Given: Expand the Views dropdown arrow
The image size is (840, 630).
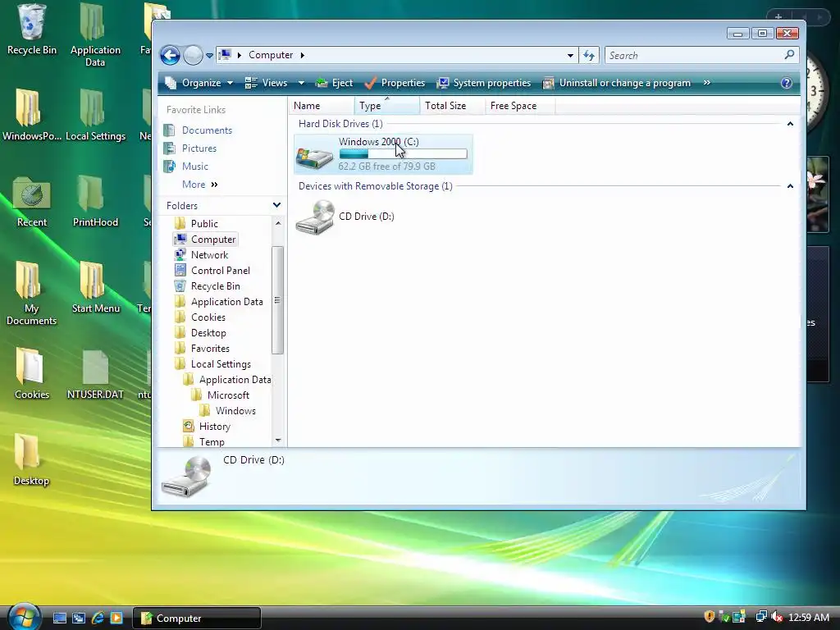Looking at the screenshot, I should [x=301, y=83].
